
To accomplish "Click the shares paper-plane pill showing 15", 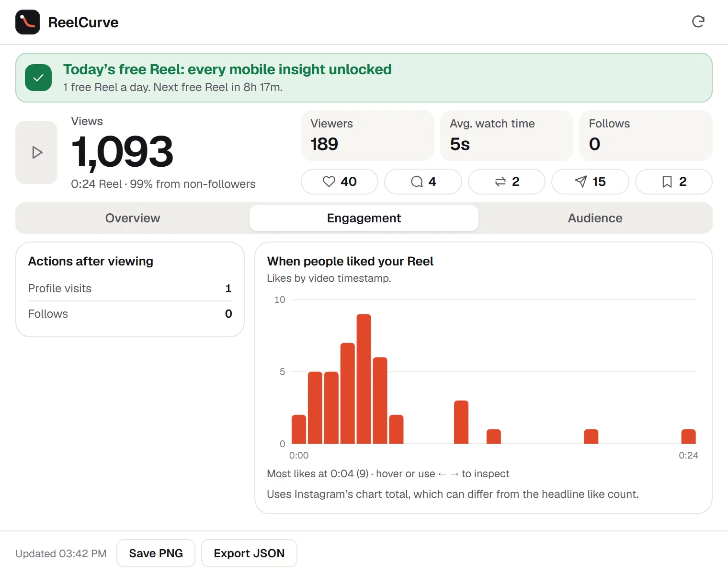I will click(x=590, y=182).
